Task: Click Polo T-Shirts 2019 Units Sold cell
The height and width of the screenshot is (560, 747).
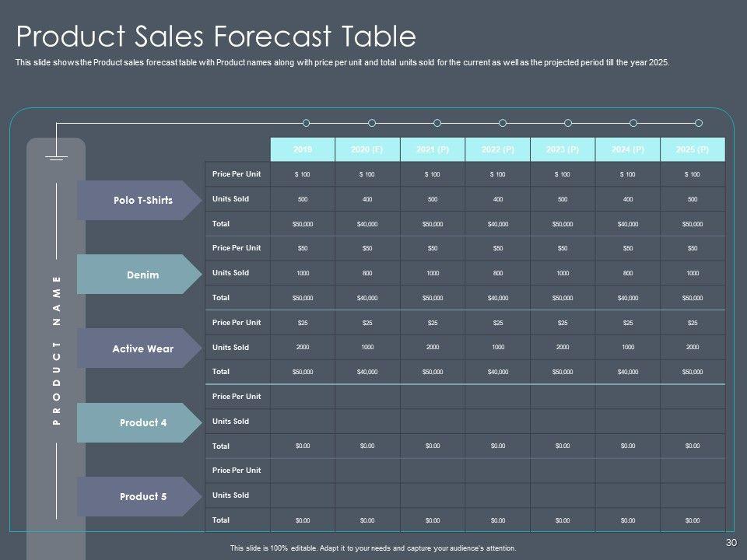Action: tap(303, 199)
